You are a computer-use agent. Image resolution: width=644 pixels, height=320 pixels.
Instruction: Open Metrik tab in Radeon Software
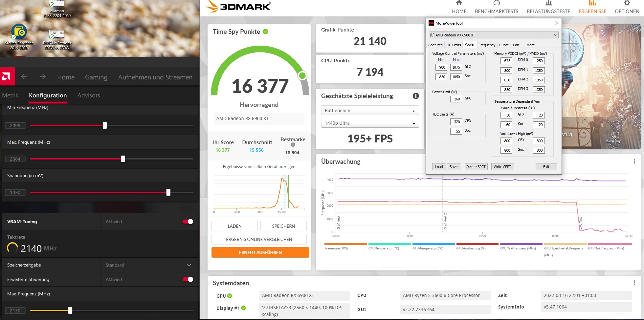pyautogui.click(x=10, y=95)
